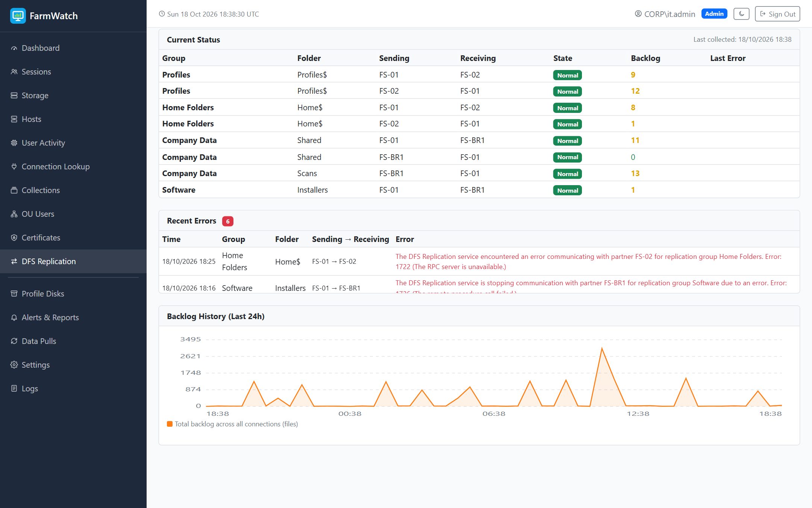Image resolution: width=812 pixels, height=508 pixels.
Task: Click the Installers folder cell in Current Status
Action: (x=312, y=190)
